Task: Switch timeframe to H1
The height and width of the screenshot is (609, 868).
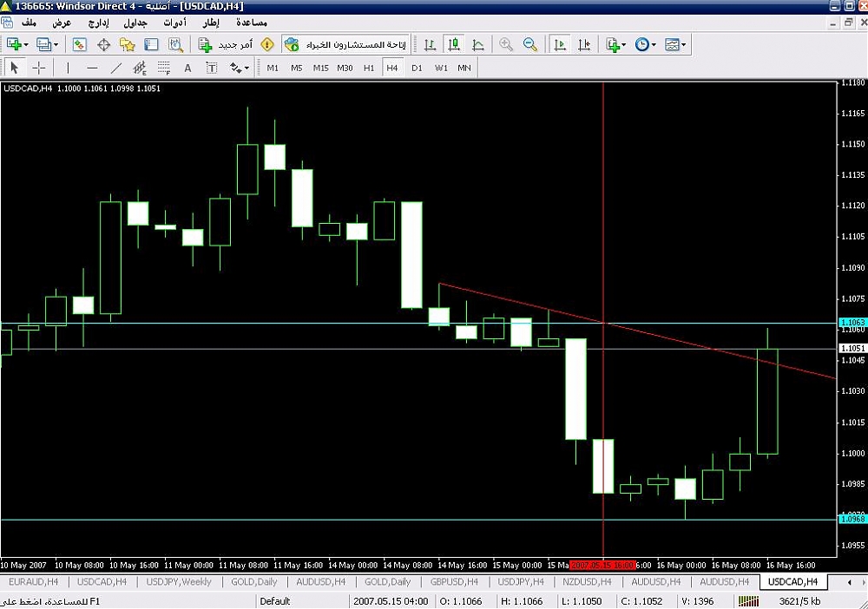Action: [369, 68]
